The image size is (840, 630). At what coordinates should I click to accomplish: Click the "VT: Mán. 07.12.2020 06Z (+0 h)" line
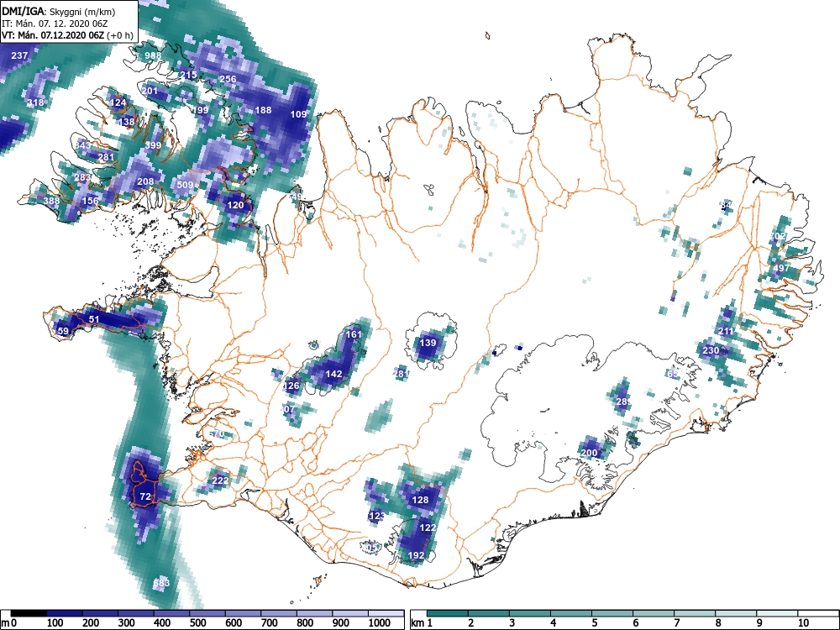67,35
